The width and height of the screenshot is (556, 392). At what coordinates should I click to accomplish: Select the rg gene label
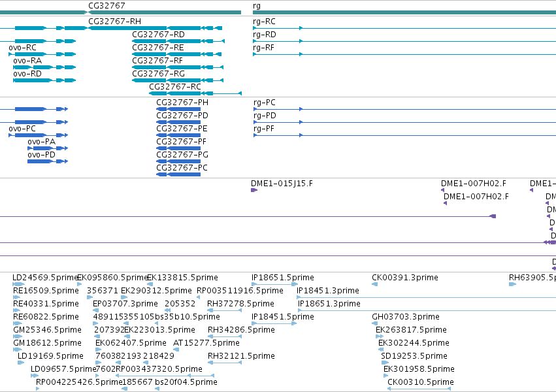point(257,6)
